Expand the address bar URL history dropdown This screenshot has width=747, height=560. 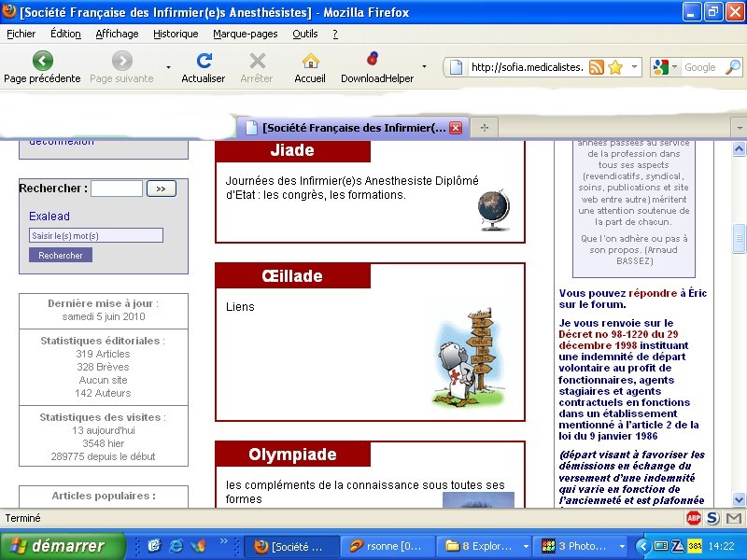635,67
